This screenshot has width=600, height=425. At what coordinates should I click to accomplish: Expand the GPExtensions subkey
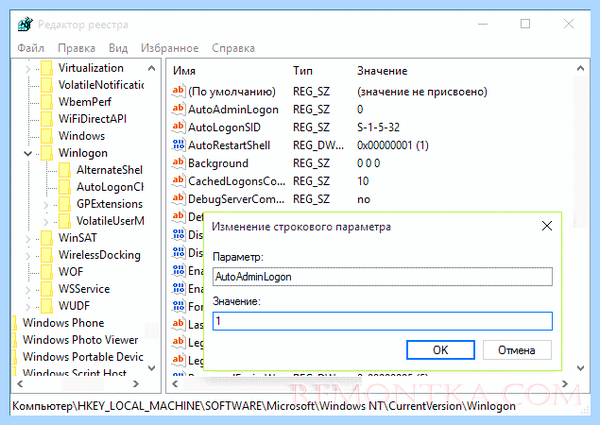click(46, 205)
